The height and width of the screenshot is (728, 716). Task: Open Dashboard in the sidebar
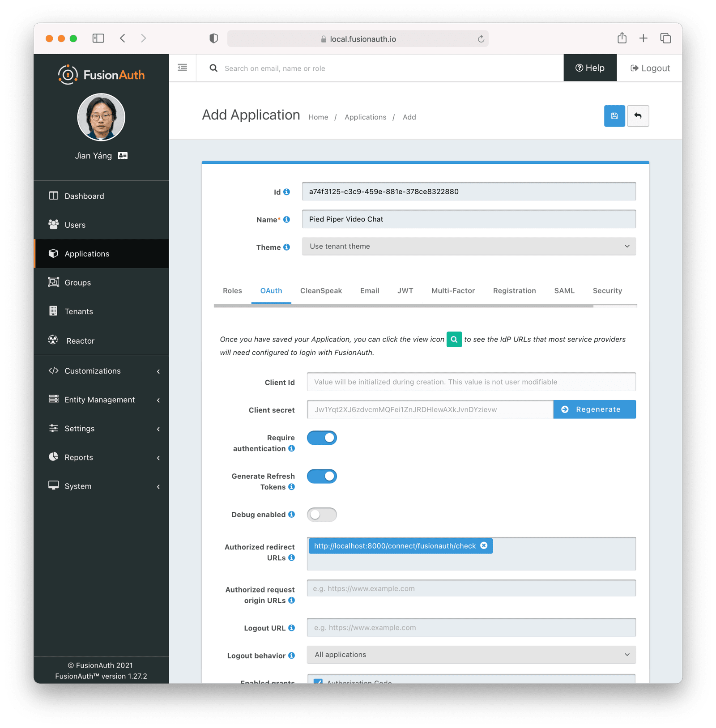click(101, 196)
